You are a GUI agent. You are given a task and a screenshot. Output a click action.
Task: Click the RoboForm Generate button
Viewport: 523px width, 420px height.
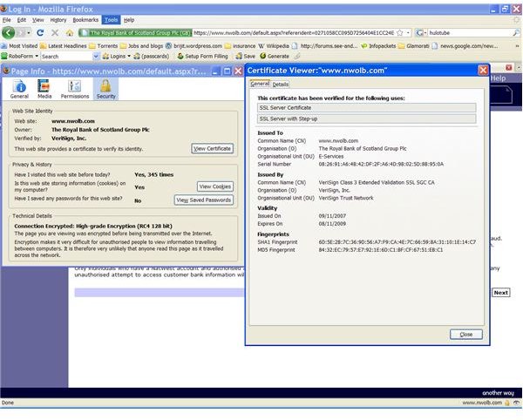click(x=275, y=56)
